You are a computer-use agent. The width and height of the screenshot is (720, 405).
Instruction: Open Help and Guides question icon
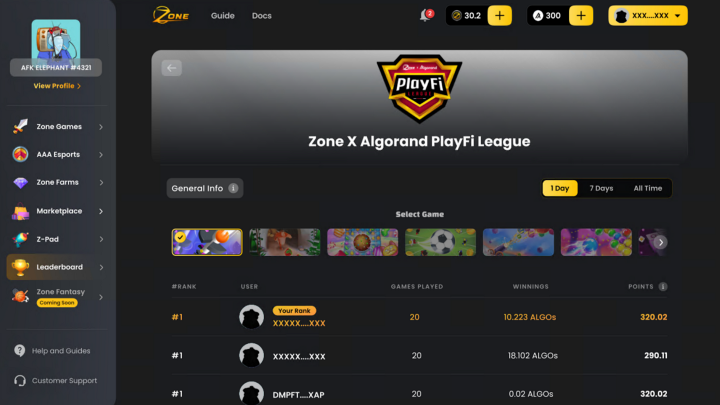click(20, 351)
